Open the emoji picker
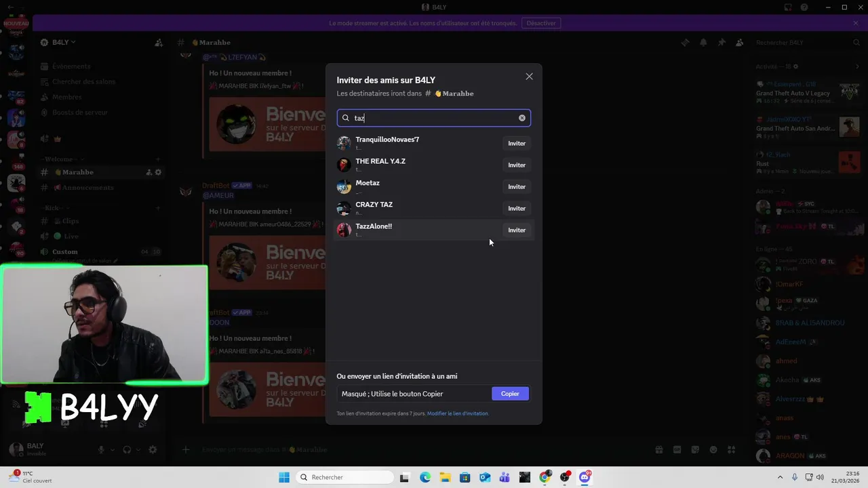This screenshot has width=868, height=488. (x=713, y=449)
